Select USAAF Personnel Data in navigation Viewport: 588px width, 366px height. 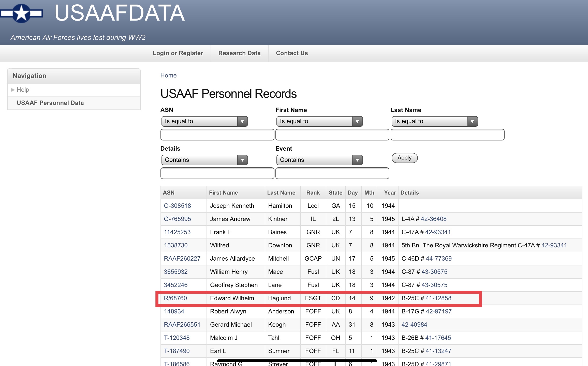(50, 103)
